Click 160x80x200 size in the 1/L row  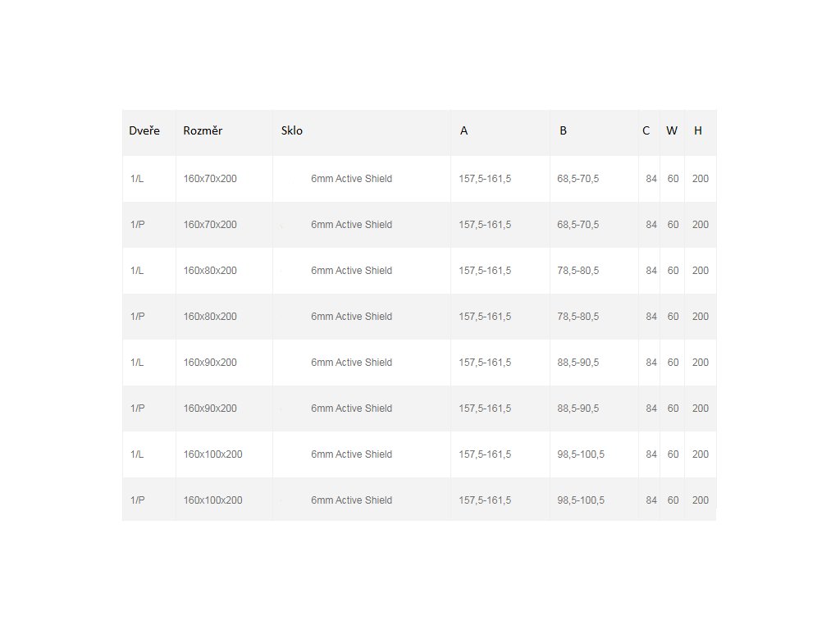click(210, 271)
